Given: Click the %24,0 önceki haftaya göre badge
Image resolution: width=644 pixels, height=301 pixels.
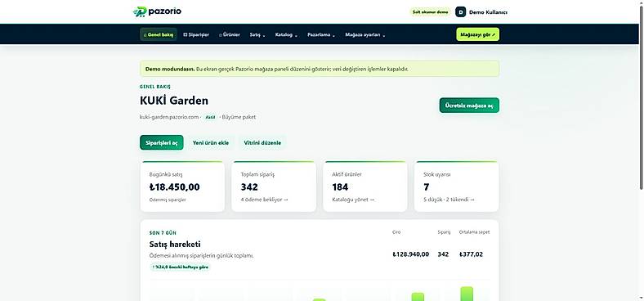Looking at the screenshot, I should (x=180, y=267).
